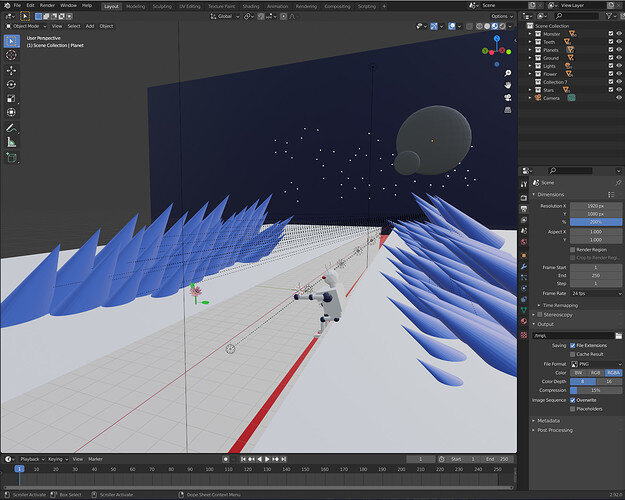Select the Transform tool

click(x=11, y=112)
